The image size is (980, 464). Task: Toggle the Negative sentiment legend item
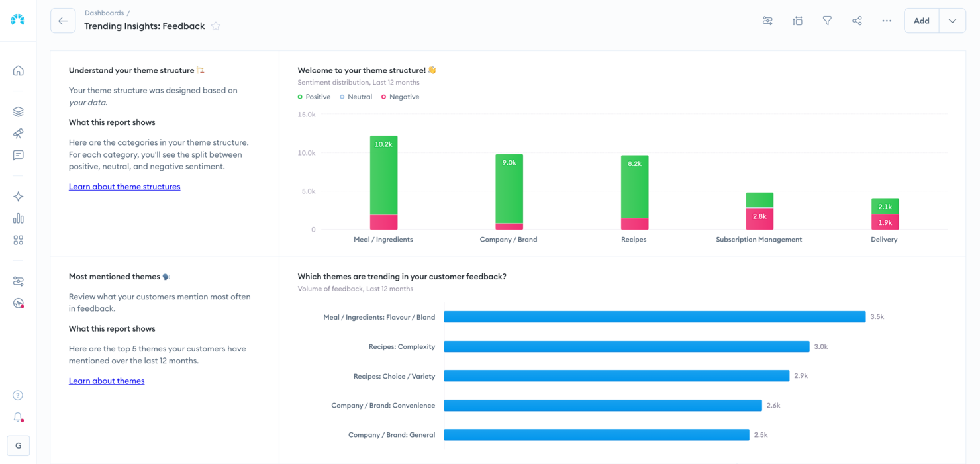point(400,97)
